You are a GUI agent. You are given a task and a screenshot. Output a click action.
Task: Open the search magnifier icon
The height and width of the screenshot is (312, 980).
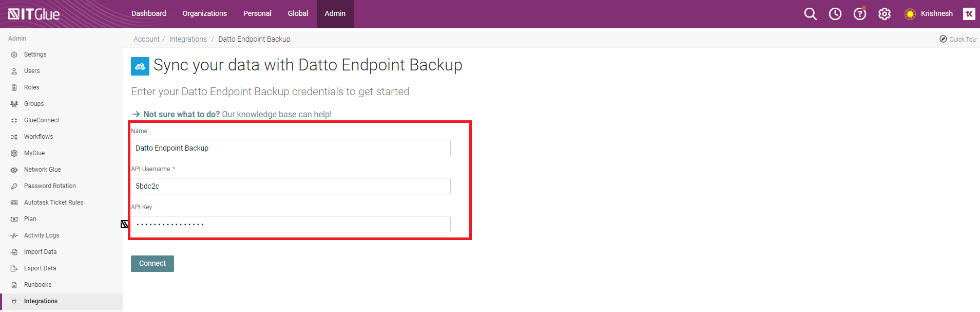[810, 14]
